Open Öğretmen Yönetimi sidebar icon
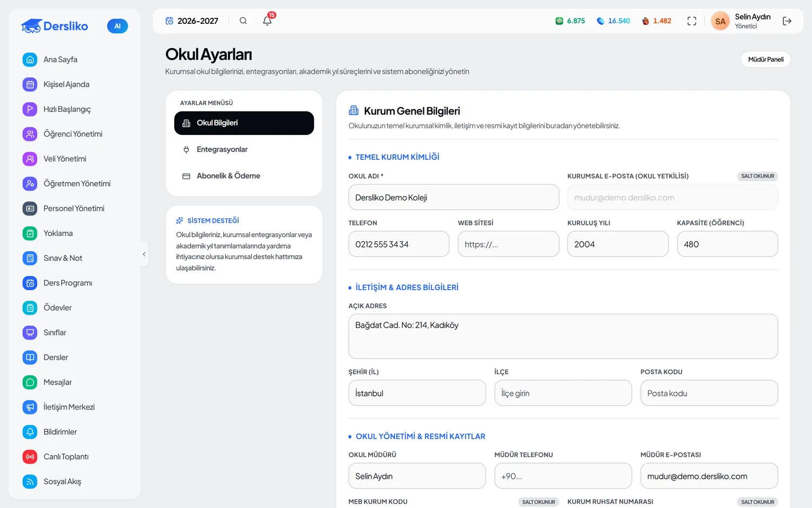The width and height of the screenshot is (812, 508). [x=30, y=184]
